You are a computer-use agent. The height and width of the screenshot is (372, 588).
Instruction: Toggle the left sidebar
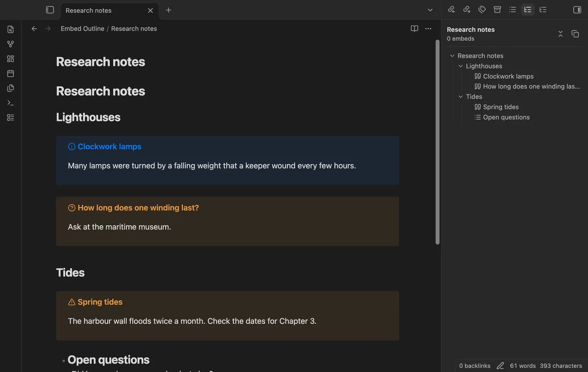click(50, 10)
